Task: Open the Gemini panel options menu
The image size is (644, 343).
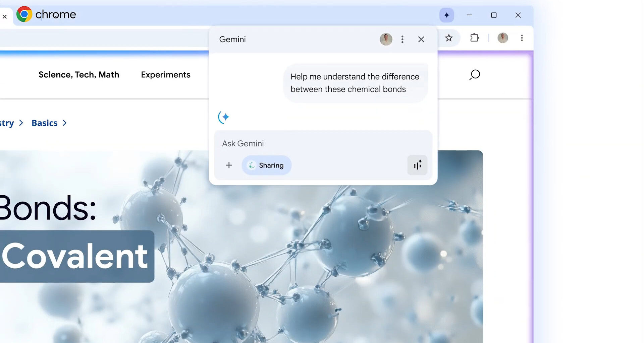Action: [x=402, y=40]
